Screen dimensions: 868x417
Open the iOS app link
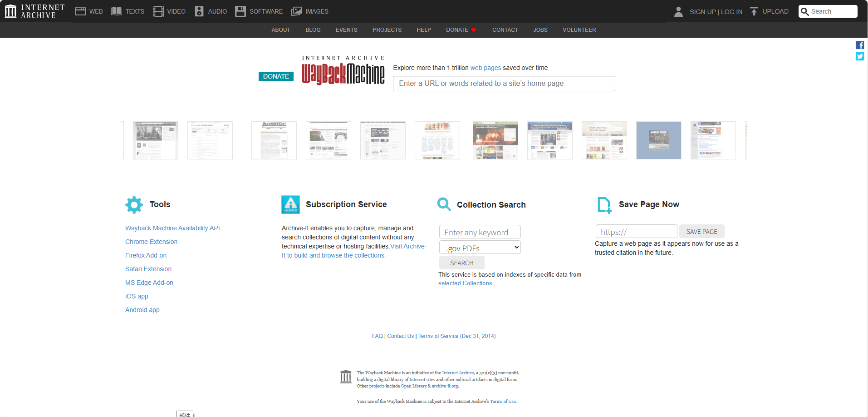coord(137,296)
